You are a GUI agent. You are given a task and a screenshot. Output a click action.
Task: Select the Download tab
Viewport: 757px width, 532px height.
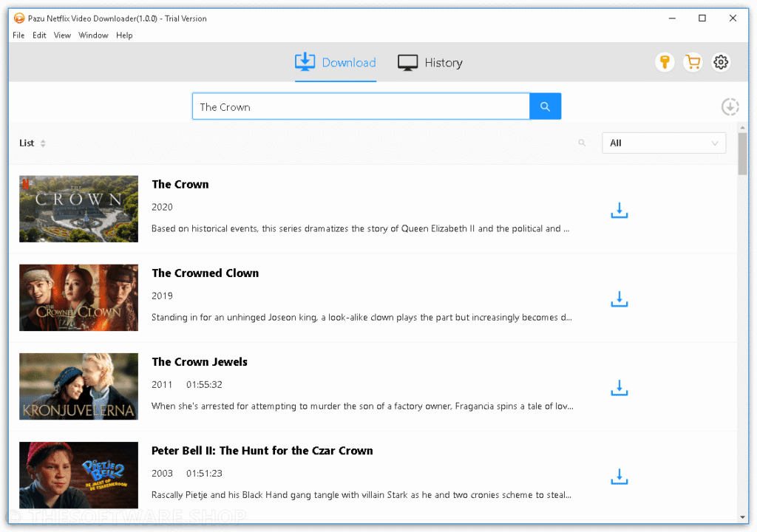[335, 63]
